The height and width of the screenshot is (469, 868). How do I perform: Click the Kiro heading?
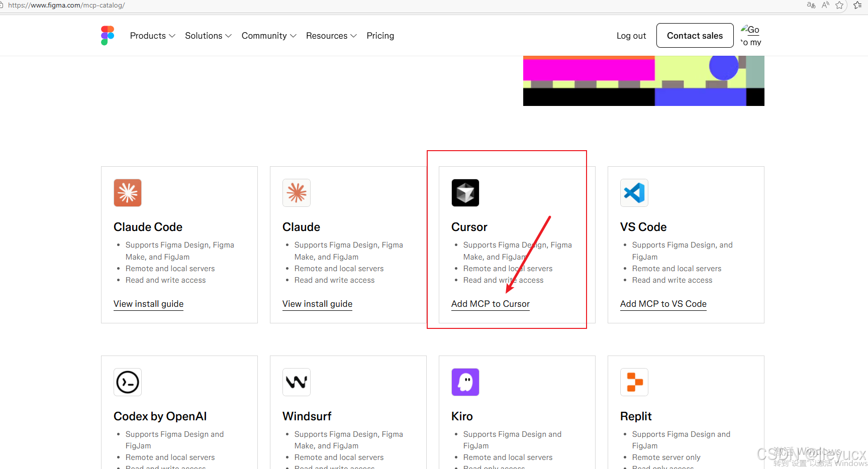(x=462, y=416)
